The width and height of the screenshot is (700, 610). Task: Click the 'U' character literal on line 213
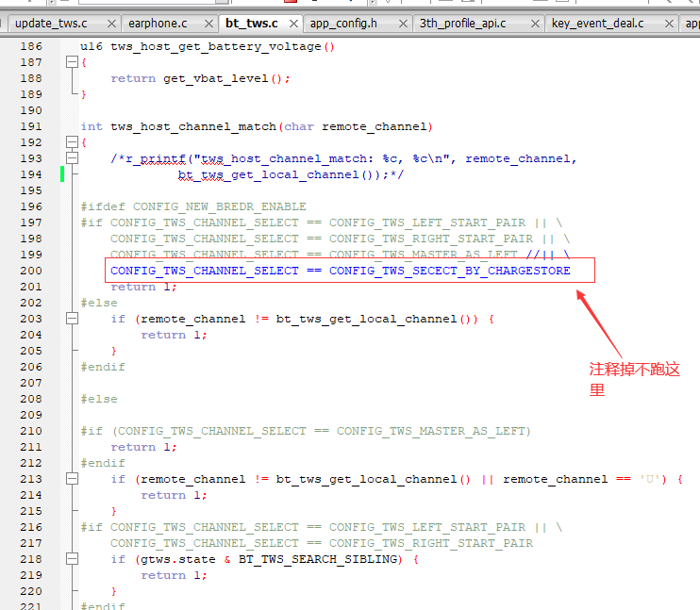click(650, 479)
